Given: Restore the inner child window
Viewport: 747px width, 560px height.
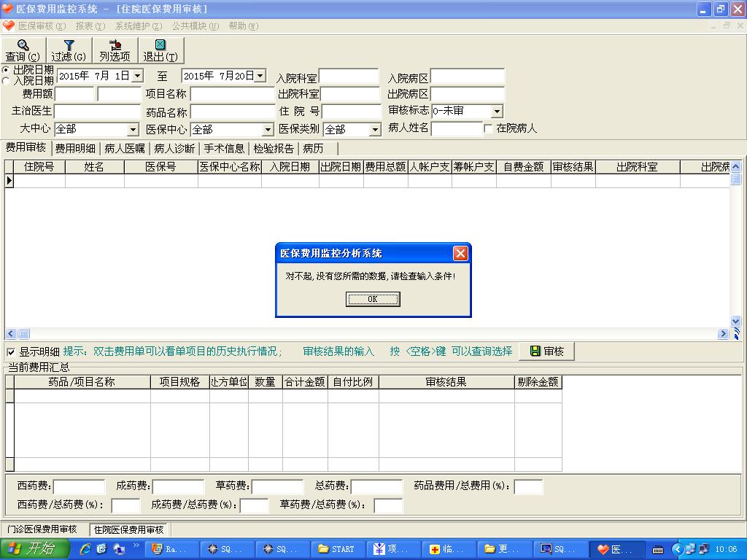Looking at the screenshot, I should coord(727,26).
